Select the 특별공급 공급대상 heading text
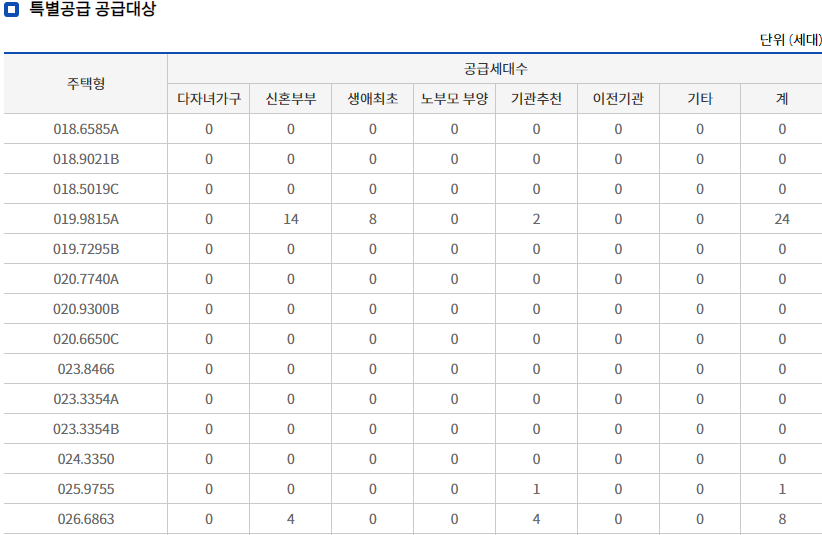This screenshot has width=822, height=535. click(x=92, y=8)
